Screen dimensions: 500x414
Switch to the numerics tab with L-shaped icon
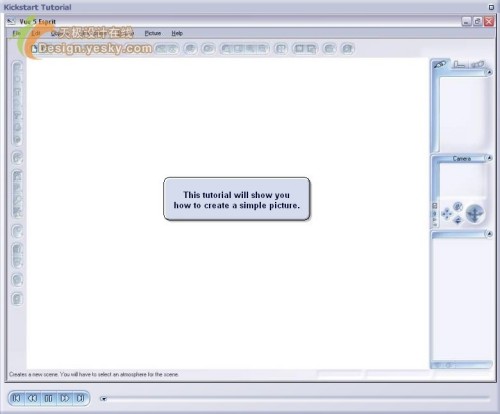point(459,64)
